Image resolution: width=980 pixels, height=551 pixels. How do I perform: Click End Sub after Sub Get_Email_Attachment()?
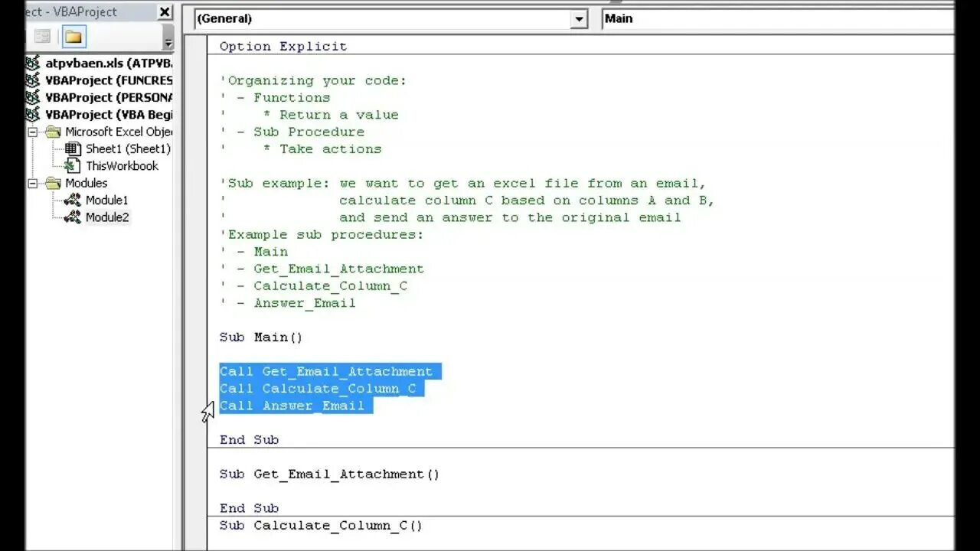coord(249,508)
